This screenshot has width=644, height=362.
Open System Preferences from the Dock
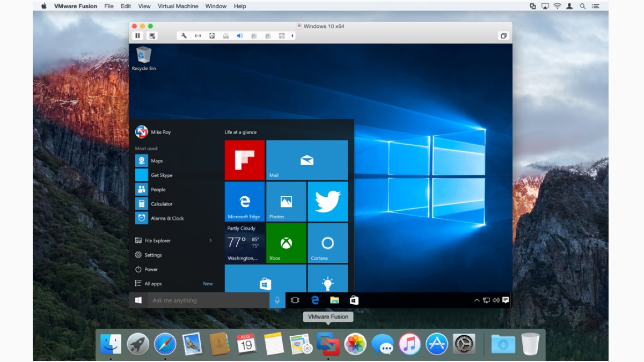464,344
